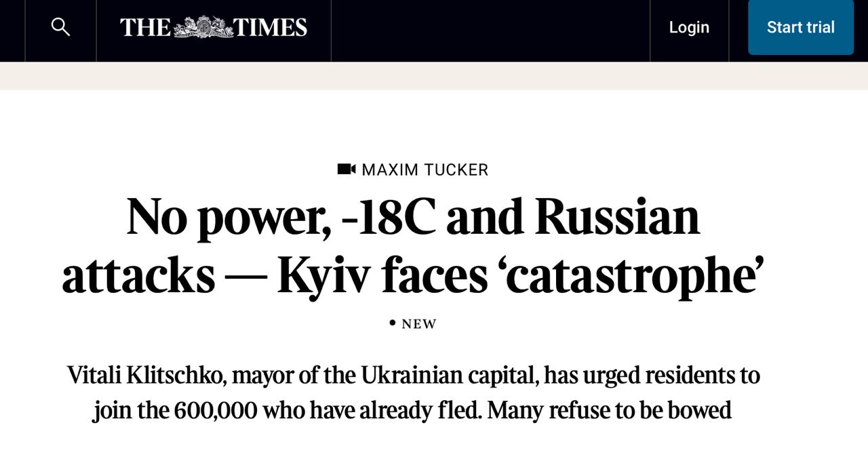Click the bullet dot before NEW
Viewport: 868px width, 457px height.
[392, 323]
